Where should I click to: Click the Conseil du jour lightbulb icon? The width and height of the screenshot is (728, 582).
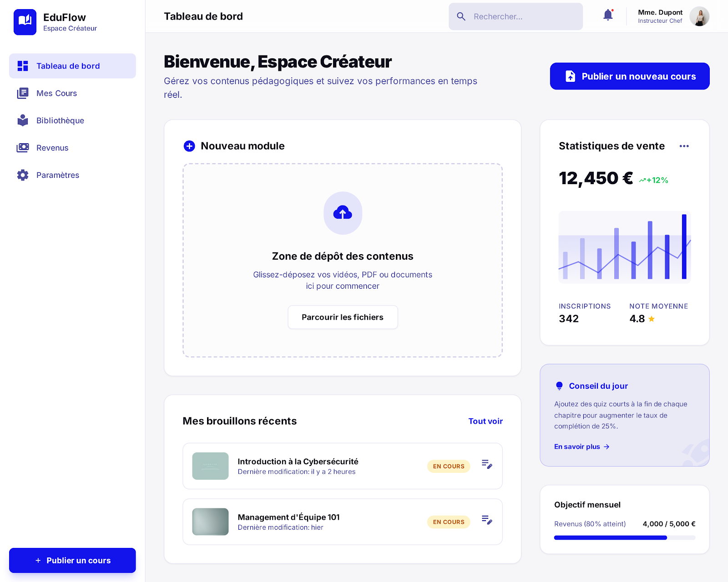point(559,386)
